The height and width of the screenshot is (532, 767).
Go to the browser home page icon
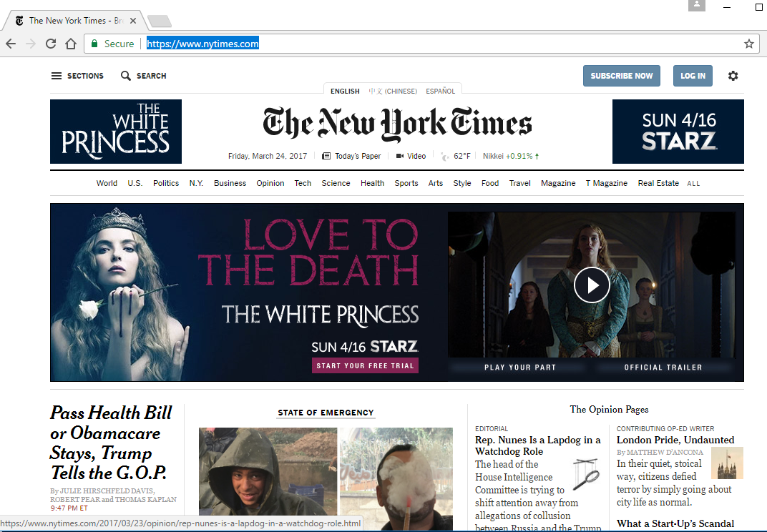click(x=71, y=44)
